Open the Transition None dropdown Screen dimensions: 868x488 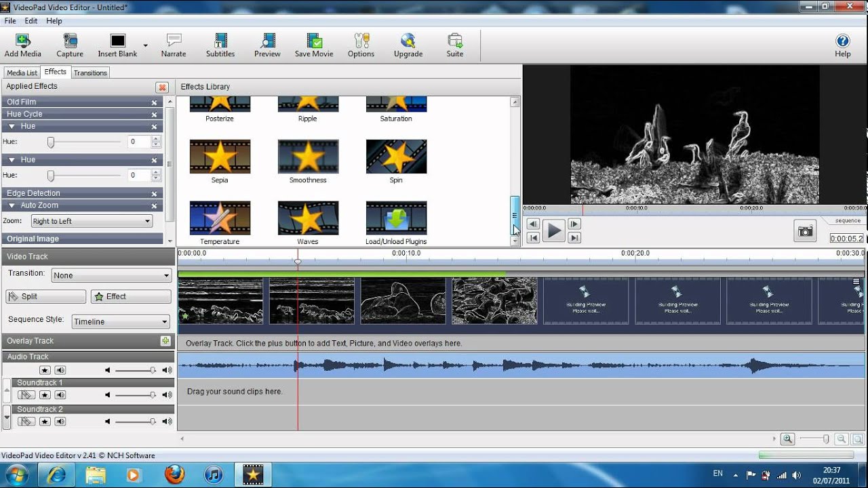[111, 275]
